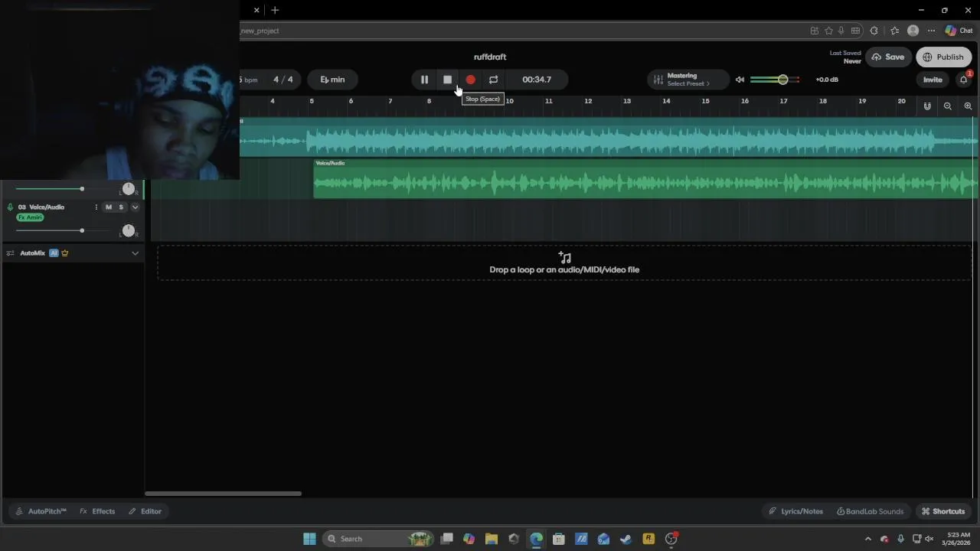
Task: Open the Shortcuts panel
Action: pos(943,511)
